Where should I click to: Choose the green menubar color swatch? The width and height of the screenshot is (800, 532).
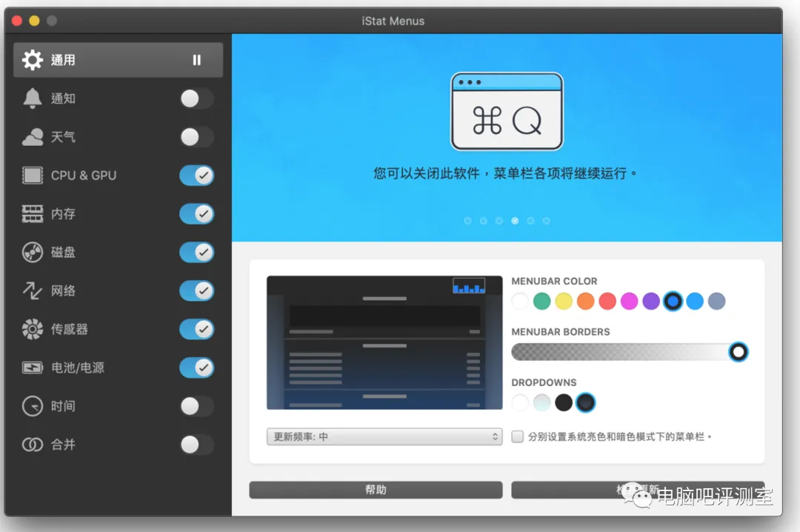541,302
